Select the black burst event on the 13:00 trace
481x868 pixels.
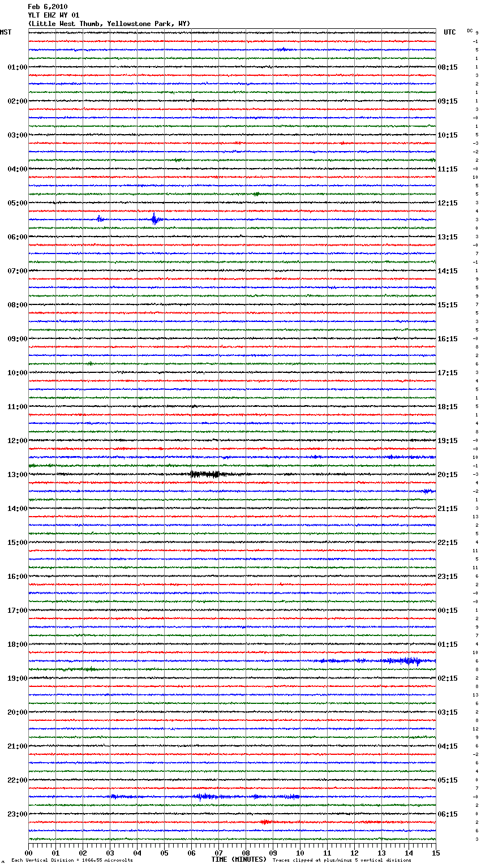point(205,474)
